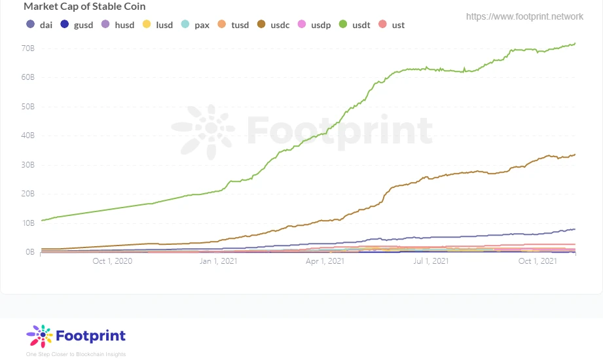This screenshot has height=364, width=603.
Task: Click the usdp pink legend dot
Action: 302,25
